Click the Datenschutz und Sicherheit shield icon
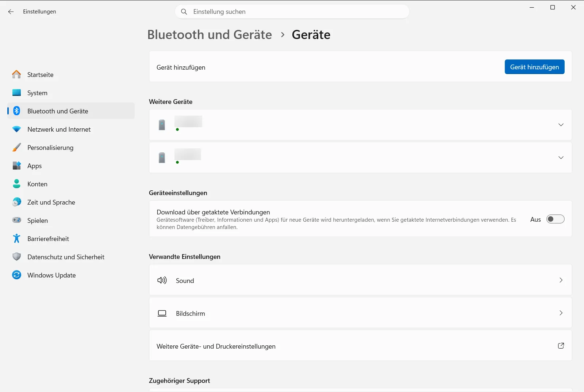The height and width of the screenshot is (392, 584). click(x=16, y=257)
